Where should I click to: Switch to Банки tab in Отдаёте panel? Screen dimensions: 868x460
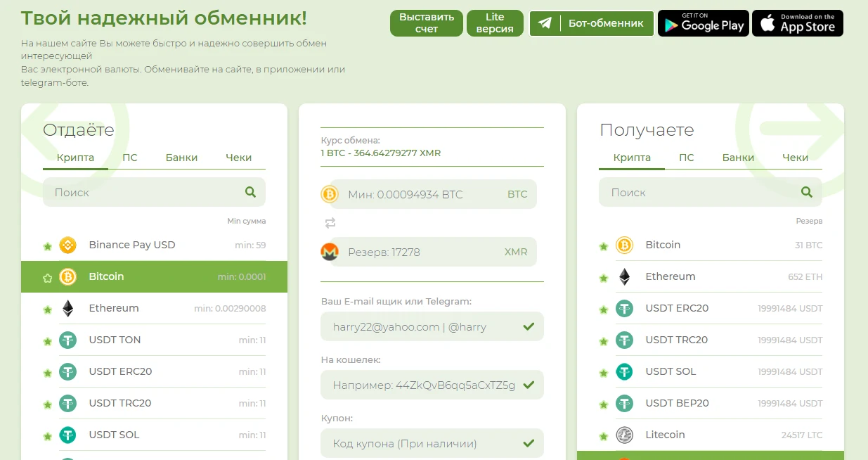[x=181, y=158]
